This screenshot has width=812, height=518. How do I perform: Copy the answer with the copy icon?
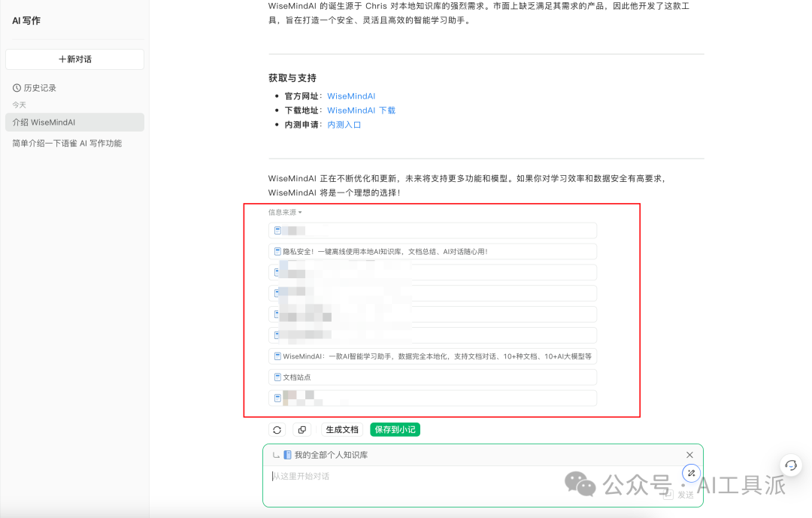click(302, 430)
